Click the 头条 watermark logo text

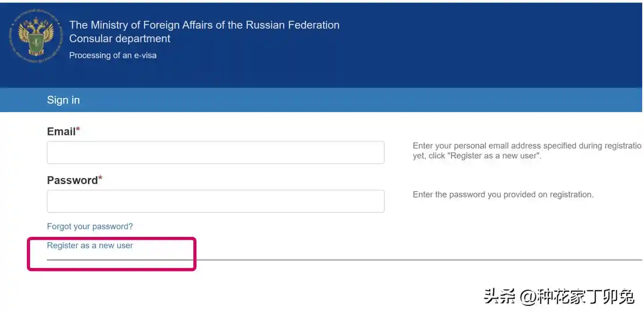(x=499, y=297)
